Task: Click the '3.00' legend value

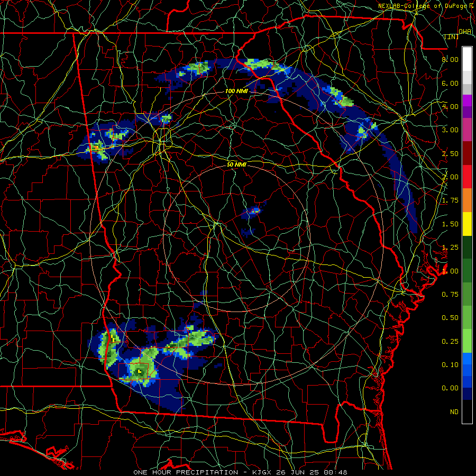Action: pyautogui.click(x=450, y=130)
